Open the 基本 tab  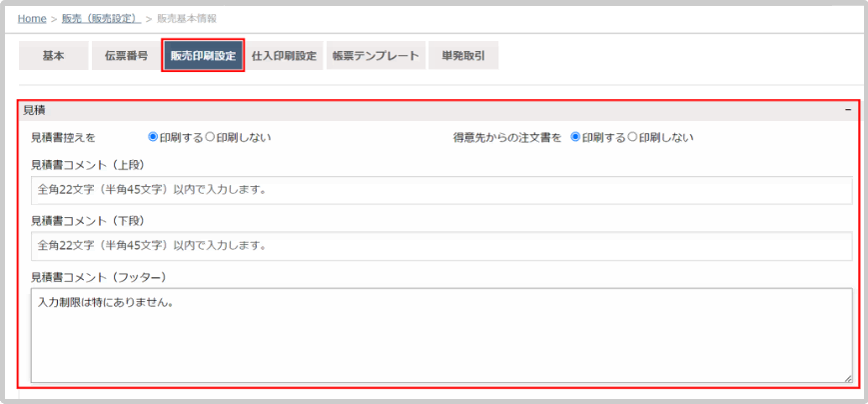[x=53, y=56]
